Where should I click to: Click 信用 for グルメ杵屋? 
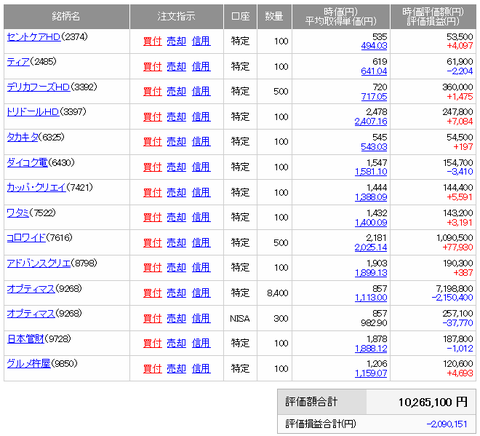201,369
